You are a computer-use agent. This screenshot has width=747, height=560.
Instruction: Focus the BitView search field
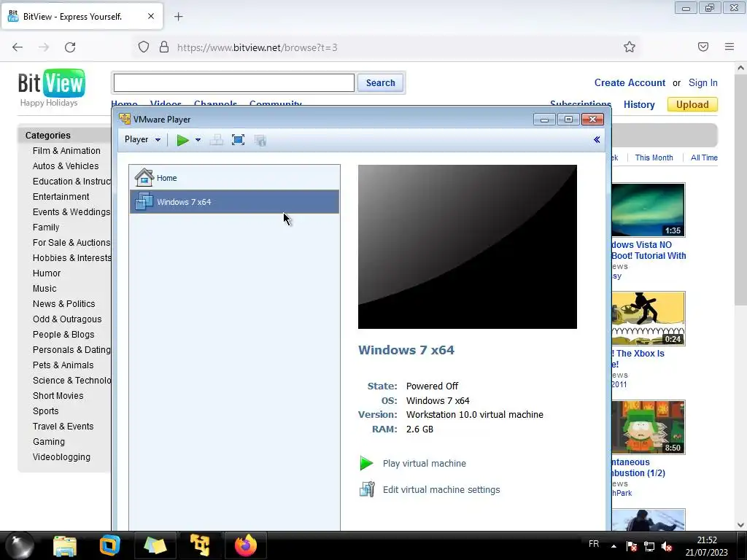[x=234, y=83]
